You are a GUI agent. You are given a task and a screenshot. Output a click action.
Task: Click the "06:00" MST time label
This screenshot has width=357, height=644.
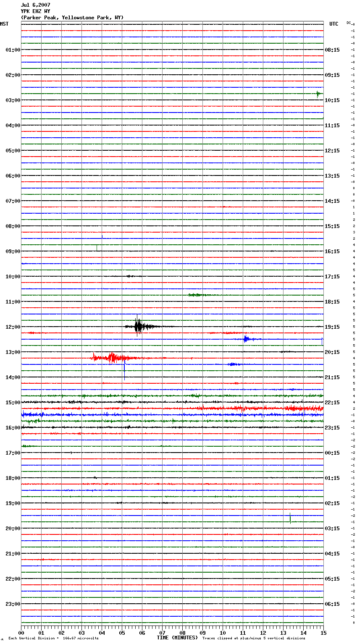[x=13, y=176]
